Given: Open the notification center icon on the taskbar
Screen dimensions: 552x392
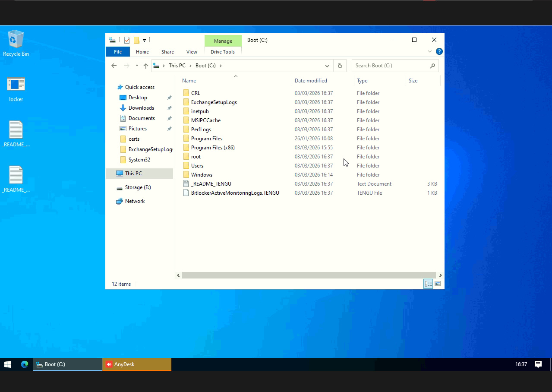Looking at the screenshot, I should pos(538,364).
